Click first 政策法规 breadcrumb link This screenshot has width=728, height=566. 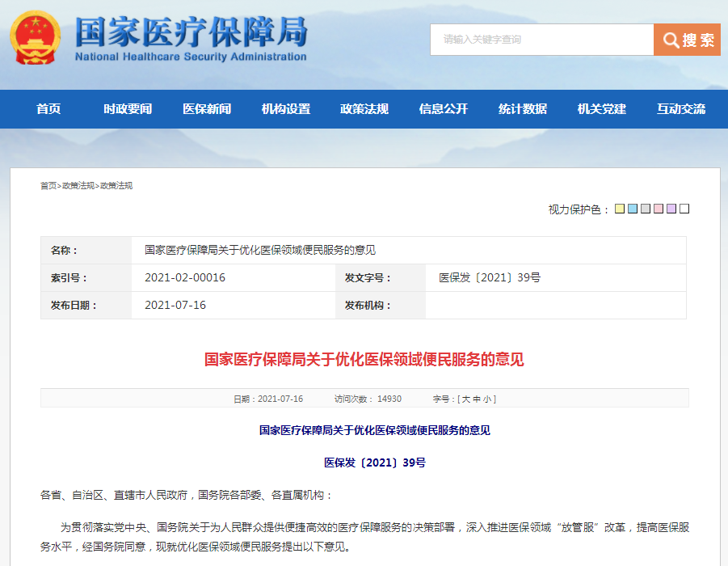click(78, 186)
